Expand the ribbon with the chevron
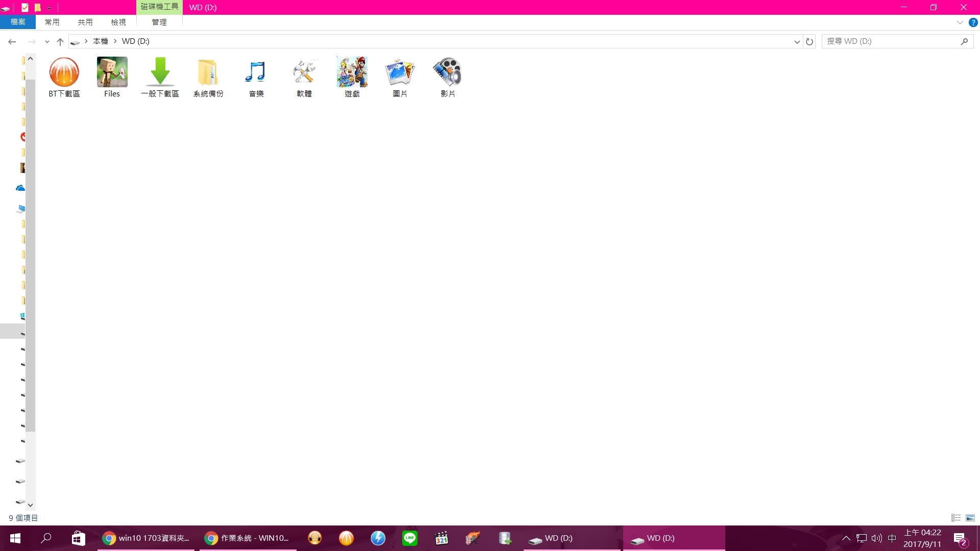This screenshot has width=980, height=551. coord(960,22)
